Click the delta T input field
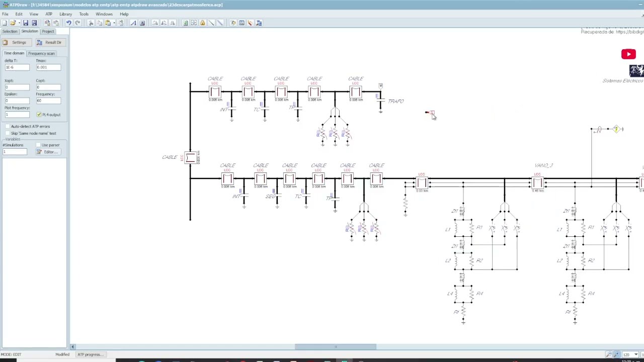This screenshot has width=644, height=362. [x=17, y=67]
